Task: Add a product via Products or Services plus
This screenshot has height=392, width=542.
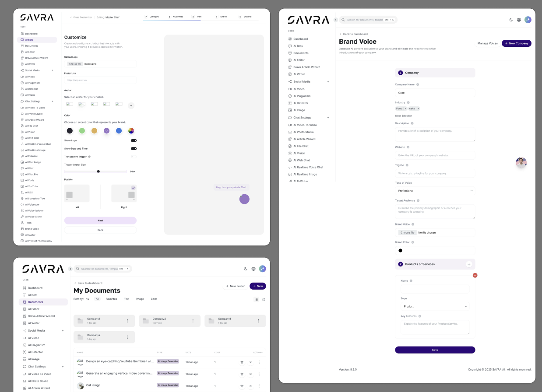Action: [469, 264]
